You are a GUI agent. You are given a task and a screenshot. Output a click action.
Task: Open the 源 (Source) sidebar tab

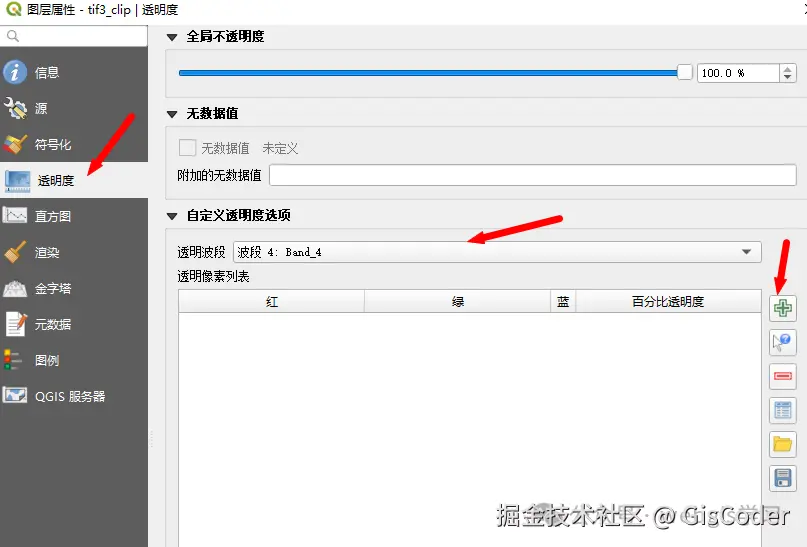[74, 109]
